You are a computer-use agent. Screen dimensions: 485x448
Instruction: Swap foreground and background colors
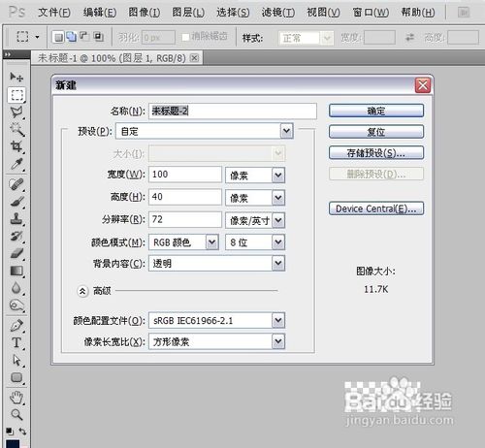coord(22,431)
